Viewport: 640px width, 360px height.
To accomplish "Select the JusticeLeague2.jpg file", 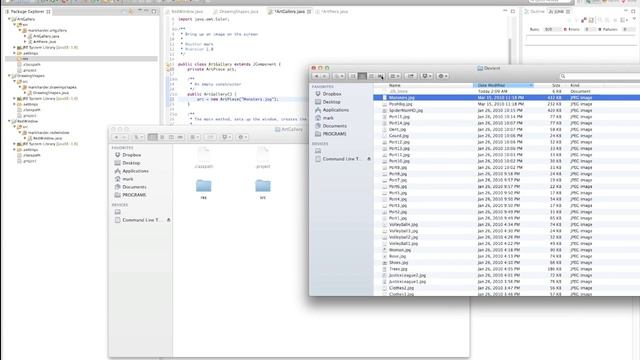I will coord(407,275).
